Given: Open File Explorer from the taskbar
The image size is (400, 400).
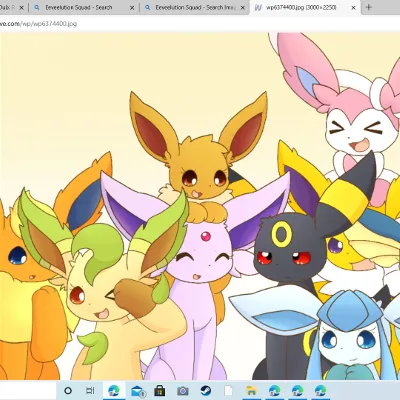Looking at the screenshot, I should tap(251, 391).
